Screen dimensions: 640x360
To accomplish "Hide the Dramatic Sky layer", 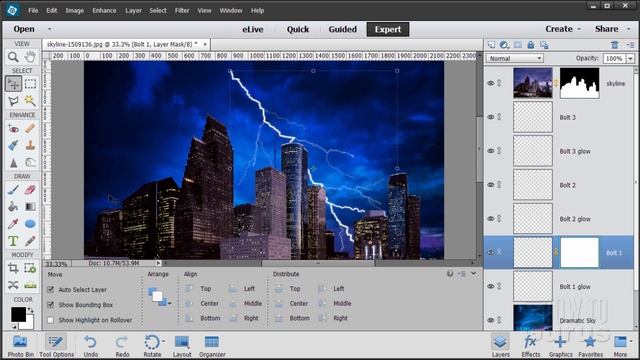I will (491, 320).
